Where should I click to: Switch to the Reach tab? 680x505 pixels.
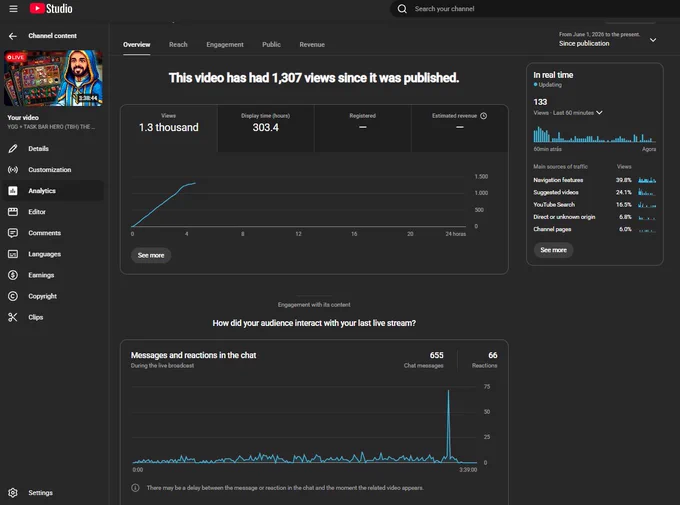tap(178, 44)
